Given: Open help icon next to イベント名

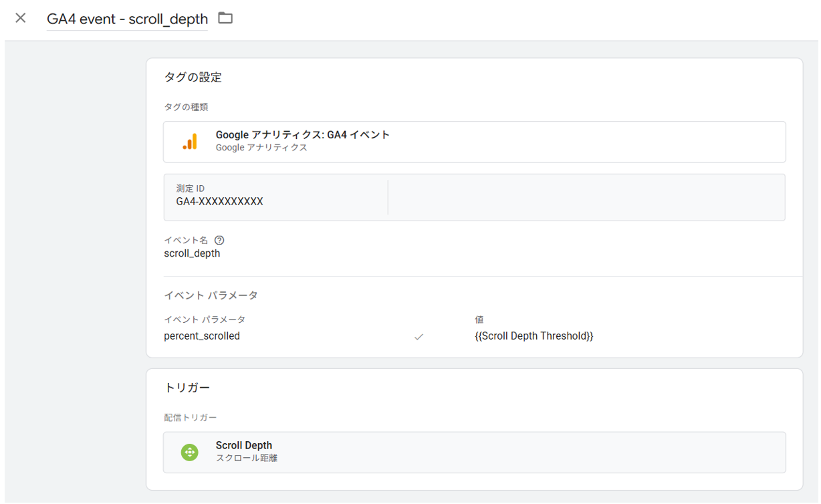Looking at the screenshot, I should click(x=219, y=240).
